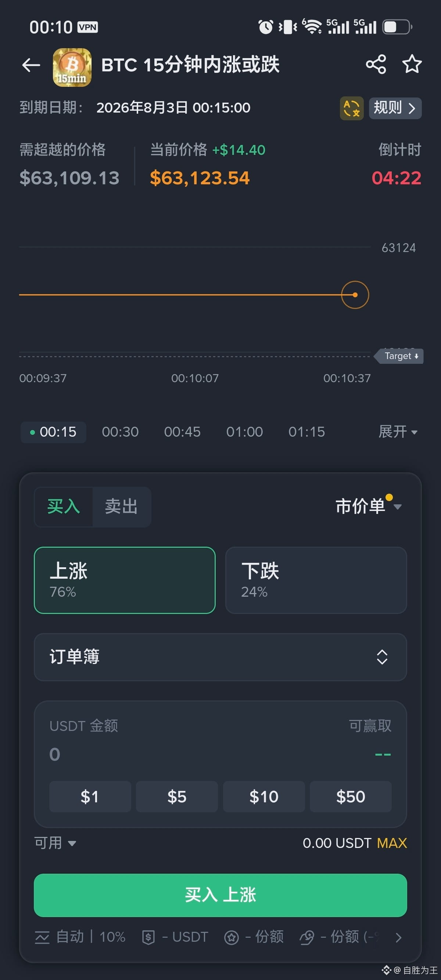Open the share icon
The image size is (441, 980).
(376, 64)
